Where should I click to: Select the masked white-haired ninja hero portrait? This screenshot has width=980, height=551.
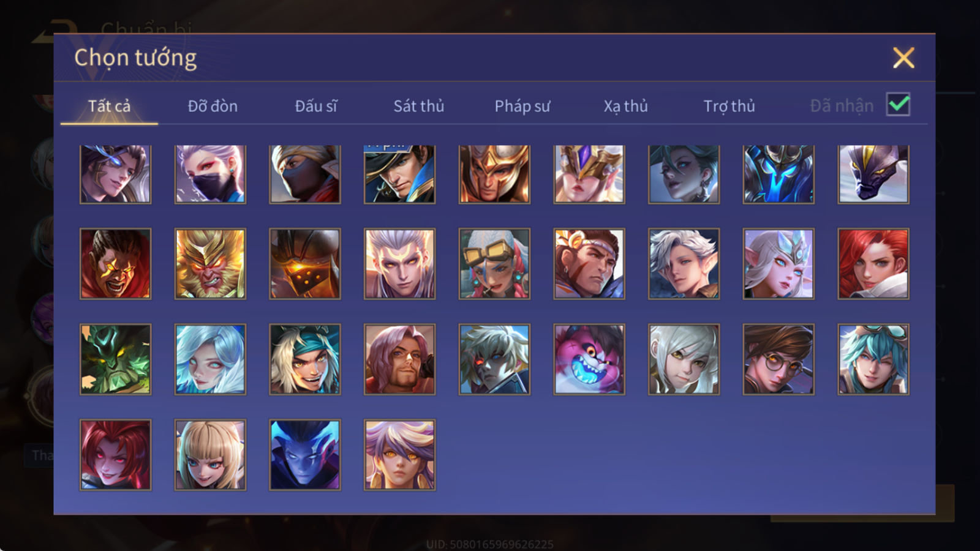(210, 174)
